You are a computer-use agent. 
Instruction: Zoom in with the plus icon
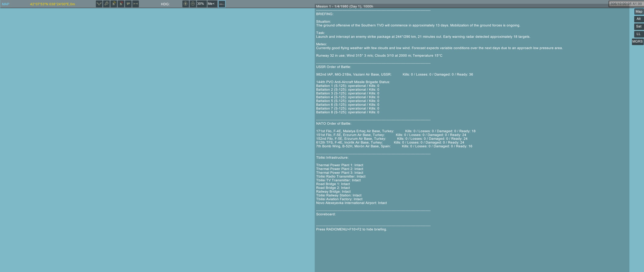click(186, 4)
